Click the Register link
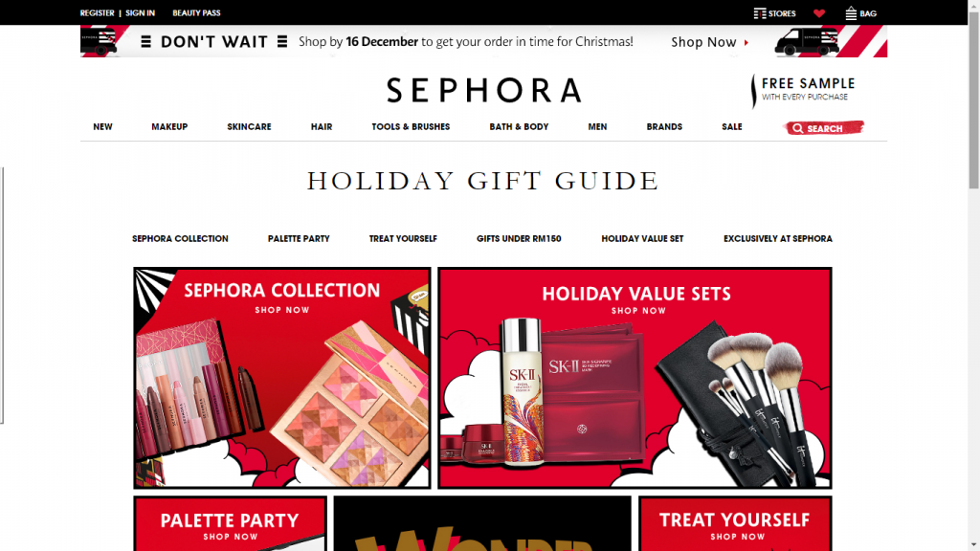 (x=97, y=13)
